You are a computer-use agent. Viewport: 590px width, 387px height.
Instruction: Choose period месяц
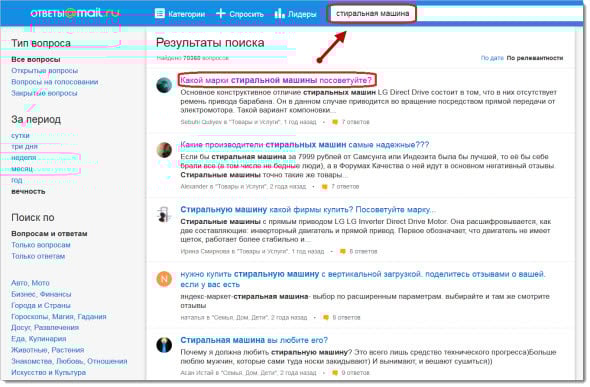point(22,169)
